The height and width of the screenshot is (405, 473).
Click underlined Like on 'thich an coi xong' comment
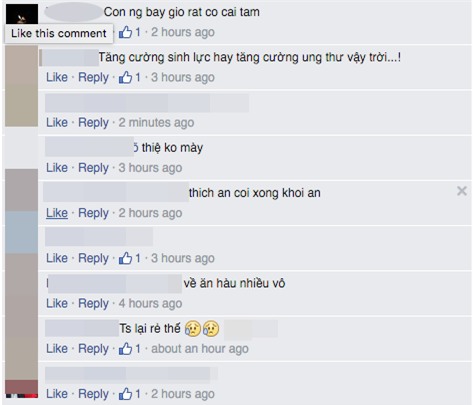click(57, 213)
